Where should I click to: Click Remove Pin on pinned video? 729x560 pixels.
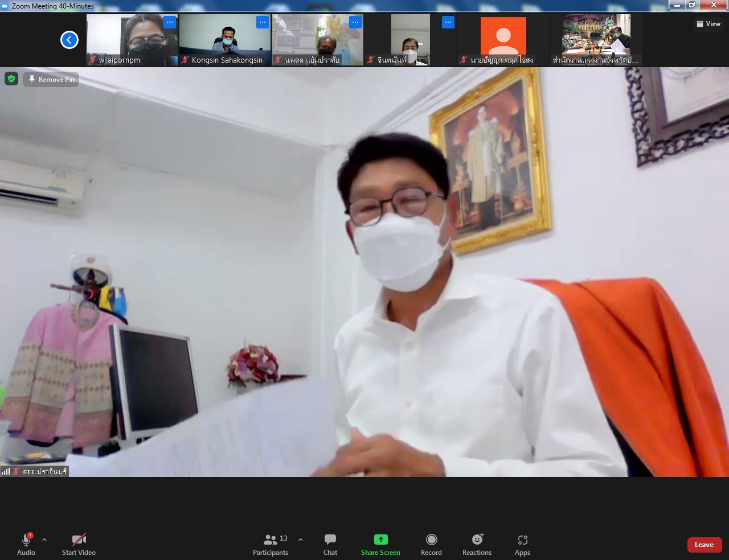(51, 80)
